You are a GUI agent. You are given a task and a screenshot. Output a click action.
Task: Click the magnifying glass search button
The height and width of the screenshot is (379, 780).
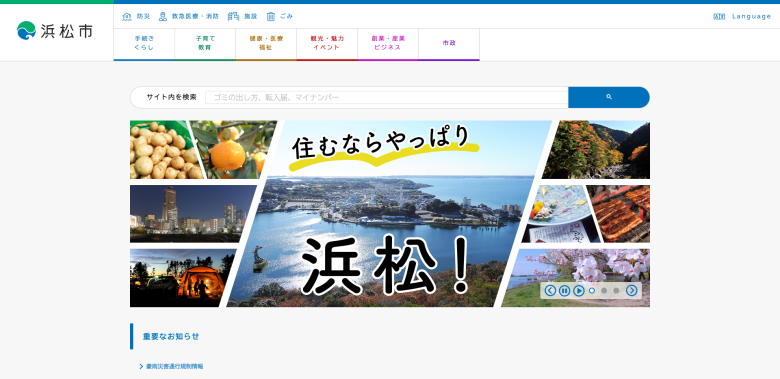point(609,97)
